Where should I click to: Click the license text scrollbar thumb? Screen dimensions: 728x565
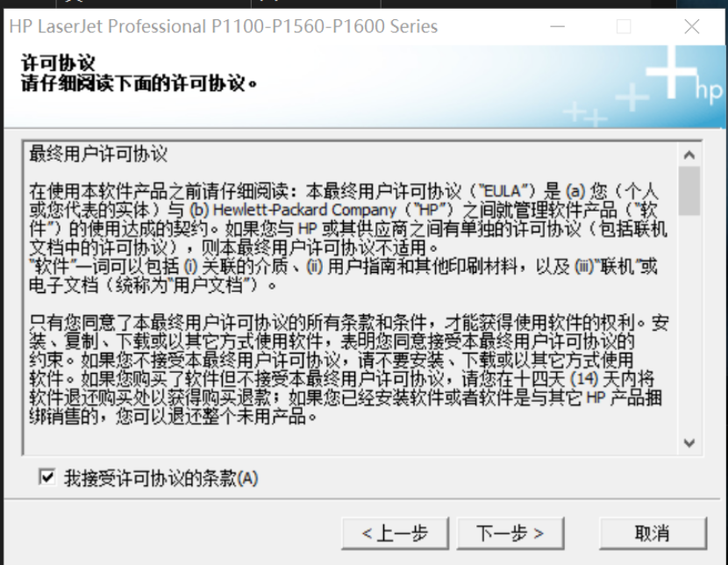pos(689,190)
